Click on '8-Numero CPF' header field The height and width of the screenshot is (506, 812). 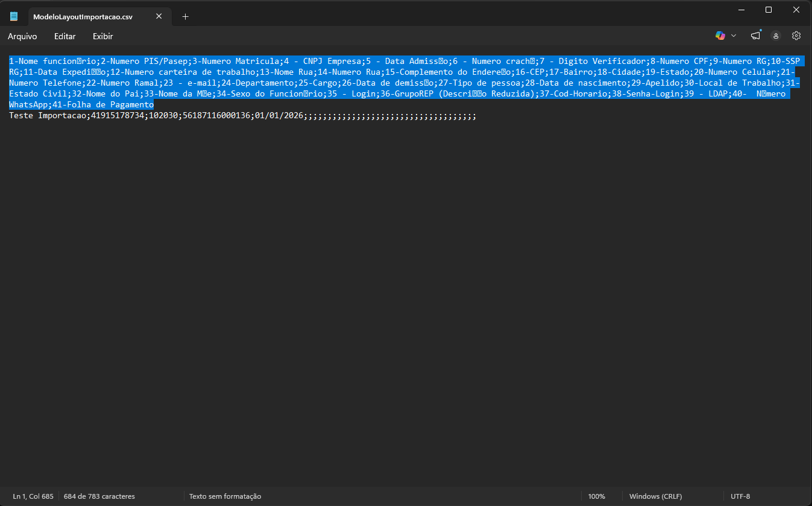(679, 61)
